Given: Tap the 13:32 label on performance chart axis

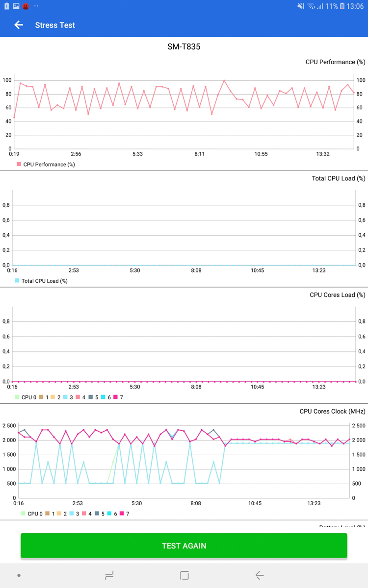Looking at the screenshot, I should pyautogui.click(x=323, y=154).
